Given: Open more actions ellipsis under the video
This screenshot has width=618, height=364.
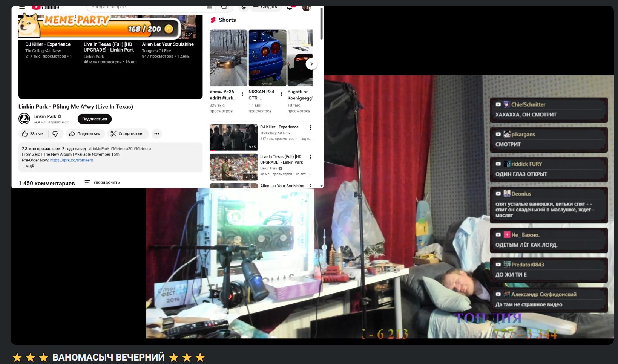Looking at the screenshot, I should (156, 134).
